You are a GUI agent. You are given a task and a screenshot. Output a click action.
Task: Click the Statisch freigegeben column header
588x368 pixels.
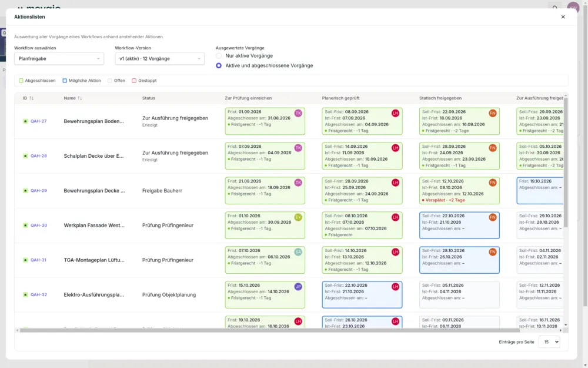tap(440, 98)
